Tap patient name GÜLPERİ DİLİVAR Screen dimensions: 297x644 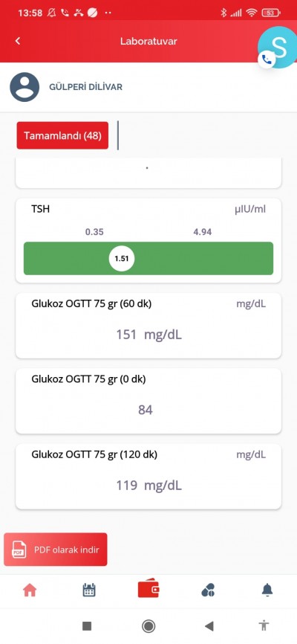pyautogui.click(x=85, y=87)
